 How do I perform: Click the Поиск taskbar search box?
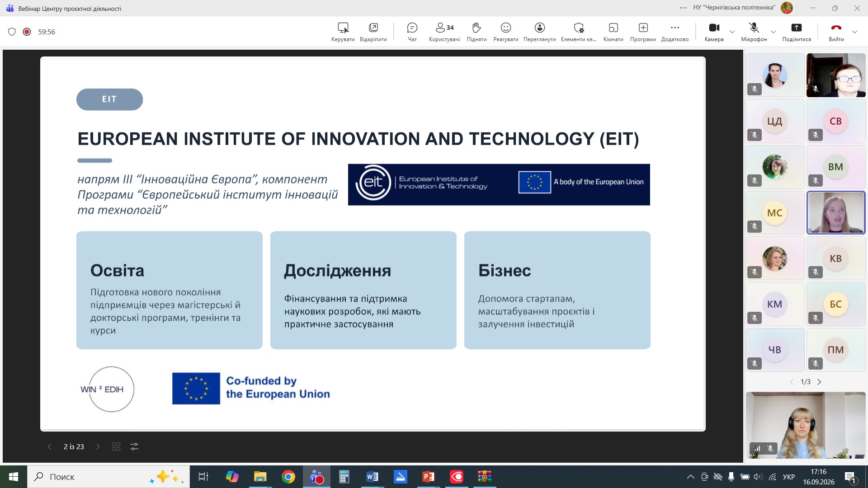click(x=108, y=477)
